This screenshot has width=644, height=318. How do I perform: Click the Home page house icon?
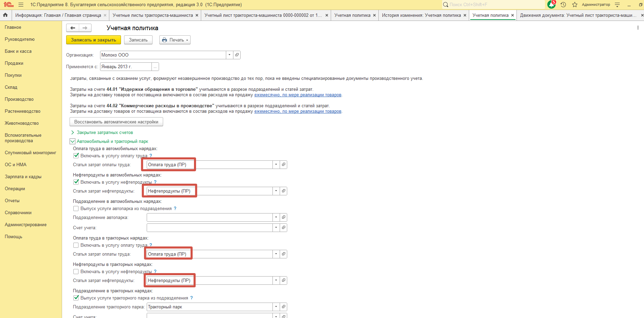coord(5,15)
